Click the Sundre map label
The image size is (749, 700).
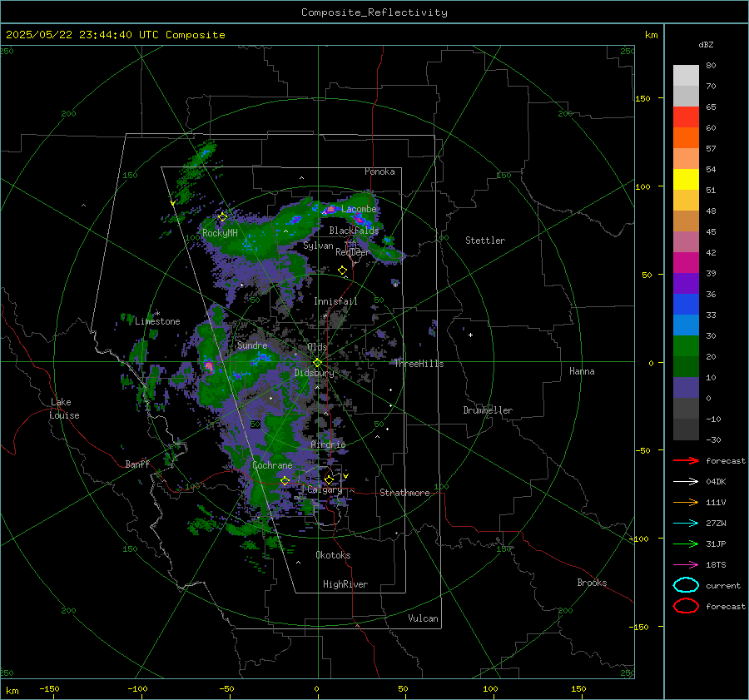(252, 345)
